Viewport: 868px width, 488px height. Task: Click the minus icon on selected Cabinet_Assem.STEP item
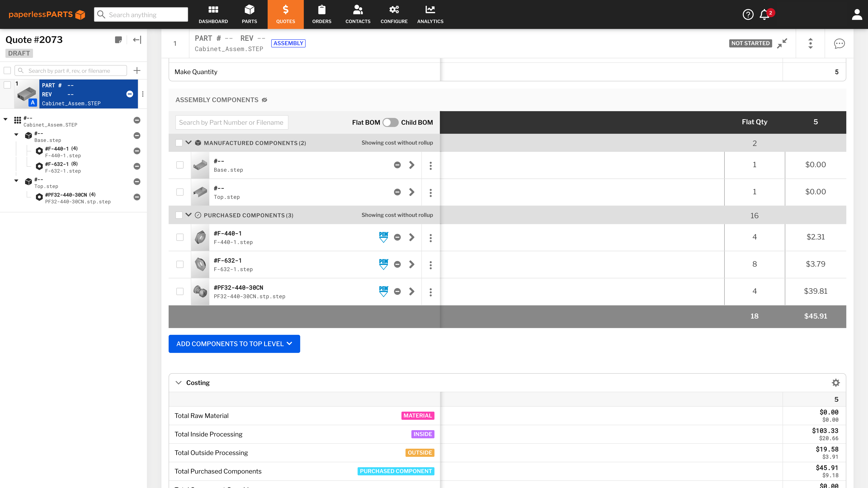130,94
